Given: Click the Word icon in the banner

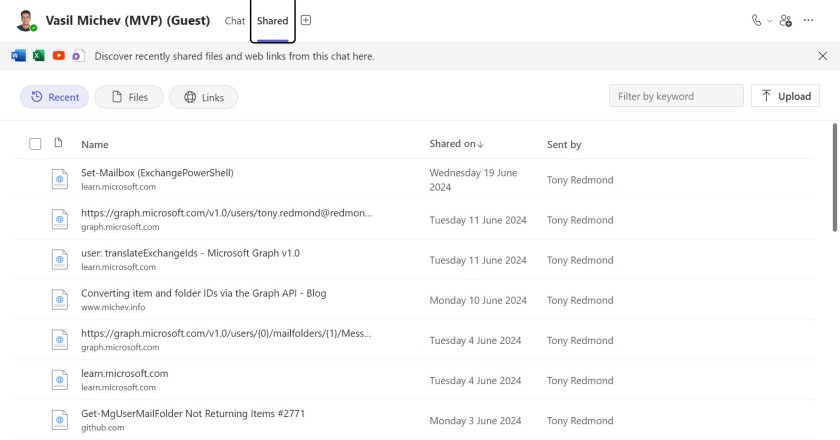Looking at the screenshot, I should pos(18,56).
